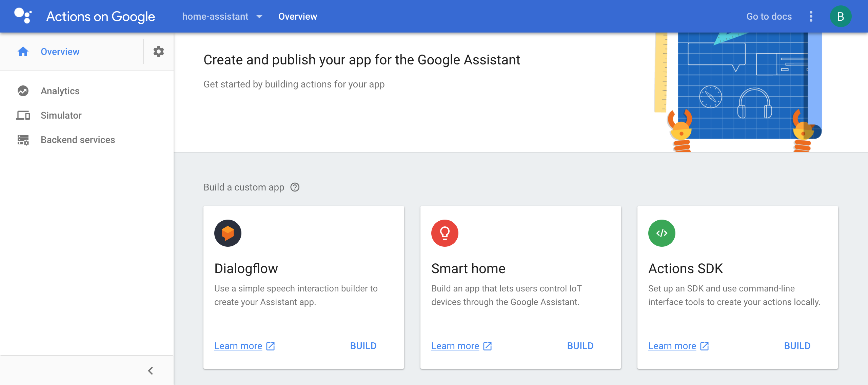Click BUILD on the Dialogflow card

coord(363,345)
